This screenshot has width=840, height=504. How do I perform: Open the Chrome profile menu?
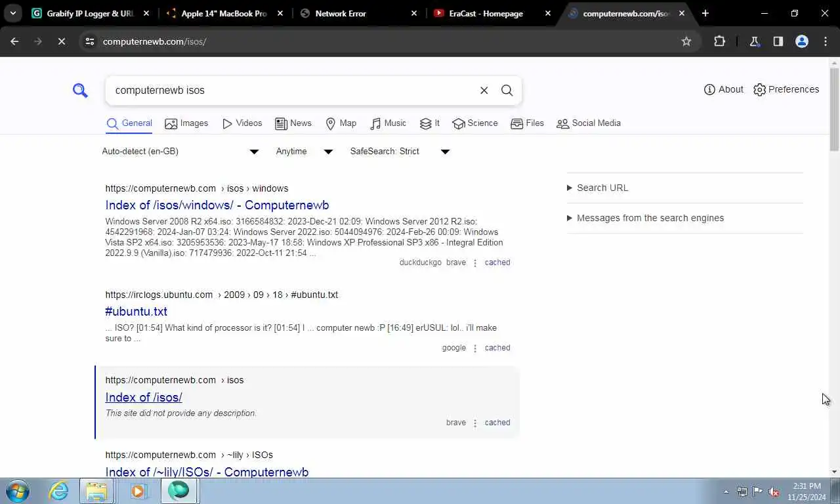(x=802, y=41)
